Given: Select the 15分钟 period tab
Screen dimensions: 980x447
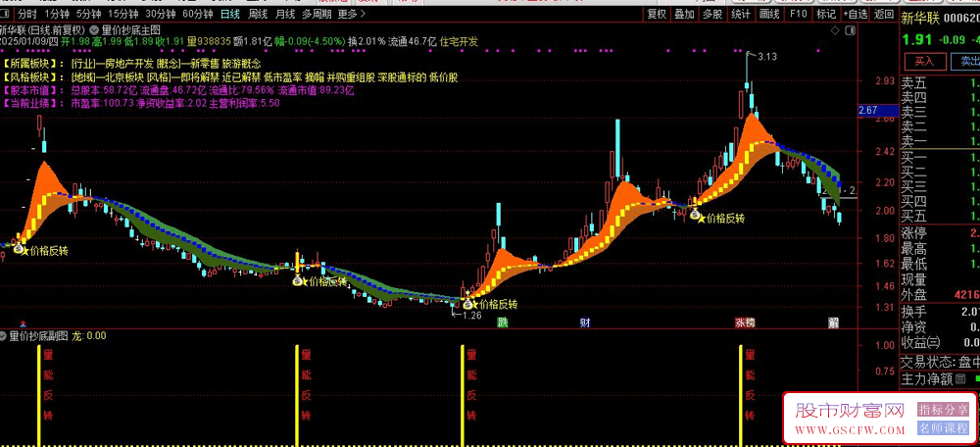Looking at the screenshot, I should pos(122,14).
